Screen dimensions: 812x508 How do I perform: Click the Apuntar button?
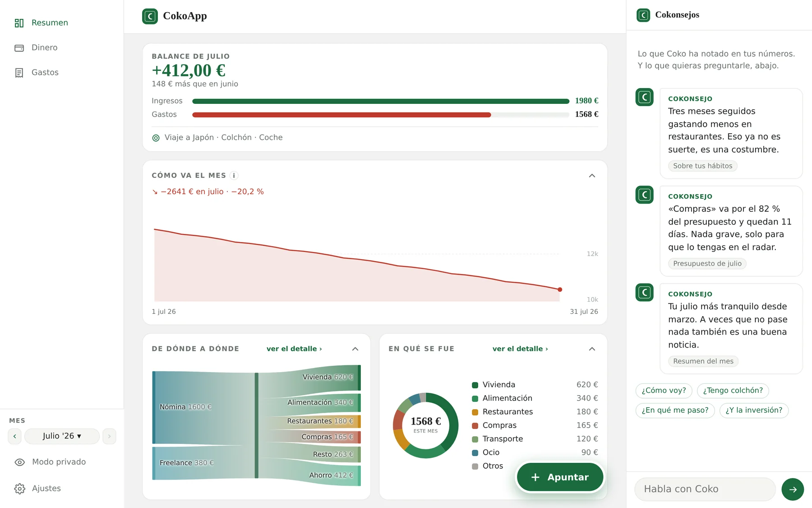[x=560, y=477]
